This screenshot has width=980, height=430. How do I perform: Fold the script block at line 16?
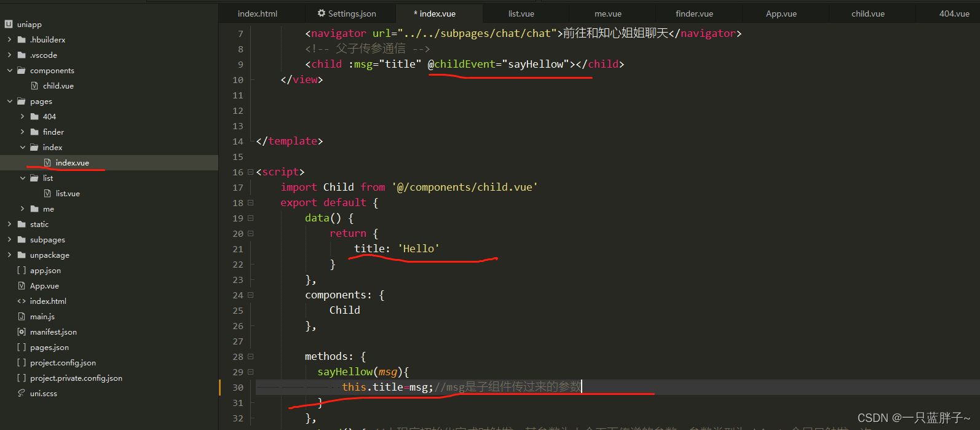(250, 172)
